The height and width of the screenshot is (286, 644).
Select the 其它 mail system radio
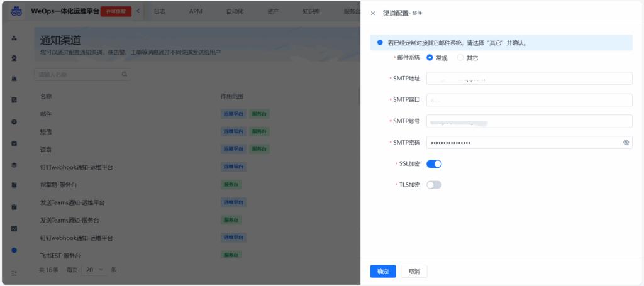click(460, 58)
